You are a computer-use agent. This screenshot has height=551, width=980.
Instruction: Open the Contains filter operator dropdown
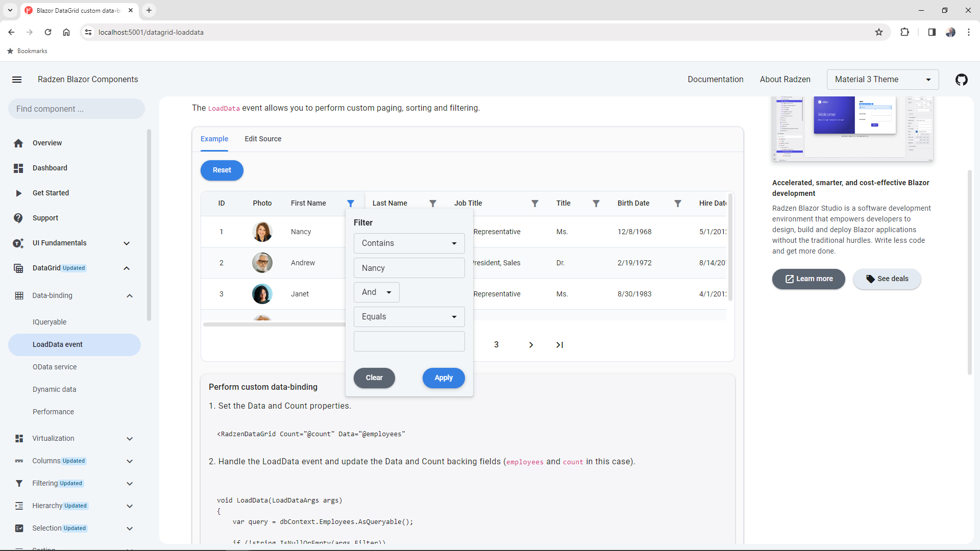pos(409,243)
